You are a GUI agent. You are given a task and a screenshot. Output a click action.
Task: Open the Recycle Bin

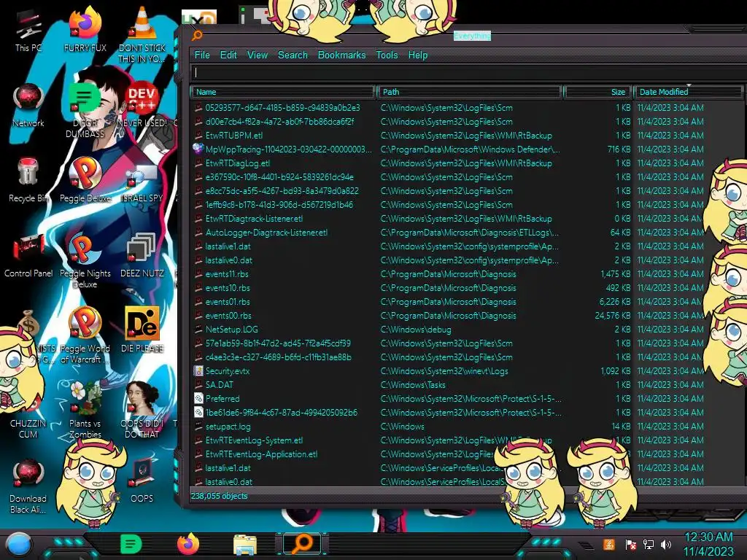click(x=28, y=181)
